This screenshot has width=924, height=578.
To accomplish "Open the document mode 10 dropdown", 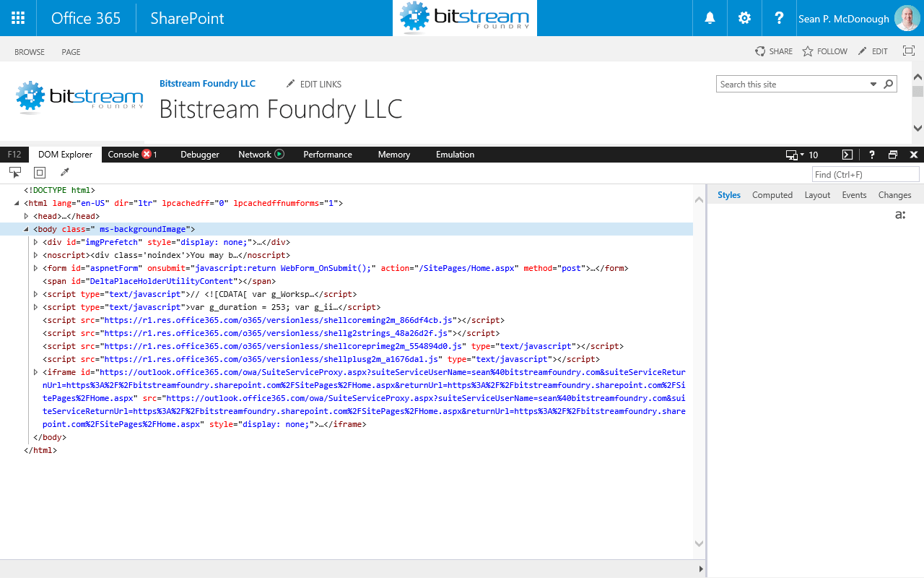I will point(802,155).
